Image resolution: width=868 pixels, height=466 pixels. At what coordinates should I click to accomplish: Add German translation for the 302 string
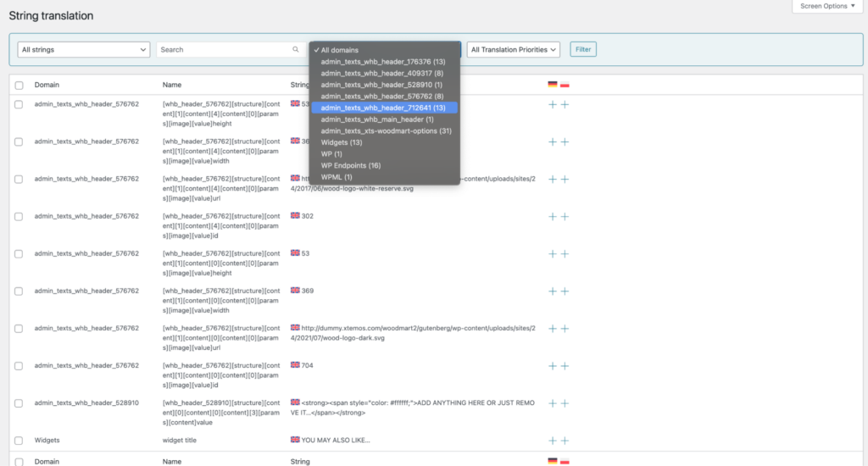(552, 216)
